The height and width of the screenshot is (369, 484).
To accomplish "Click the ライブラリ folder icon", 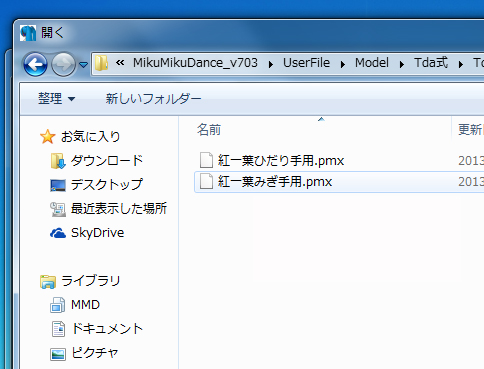I will point(48,281).
